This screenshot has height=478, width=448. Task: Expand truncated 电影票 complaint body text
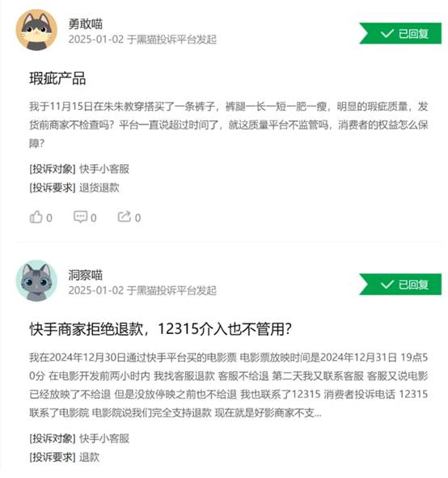[x=229, y=385]
